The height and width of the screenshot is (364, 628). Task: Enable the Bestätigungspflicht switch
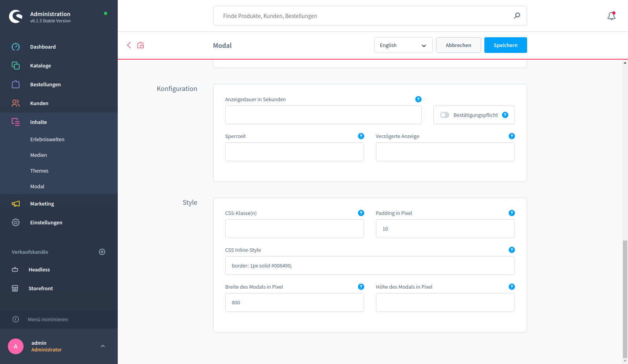point(444,115)
